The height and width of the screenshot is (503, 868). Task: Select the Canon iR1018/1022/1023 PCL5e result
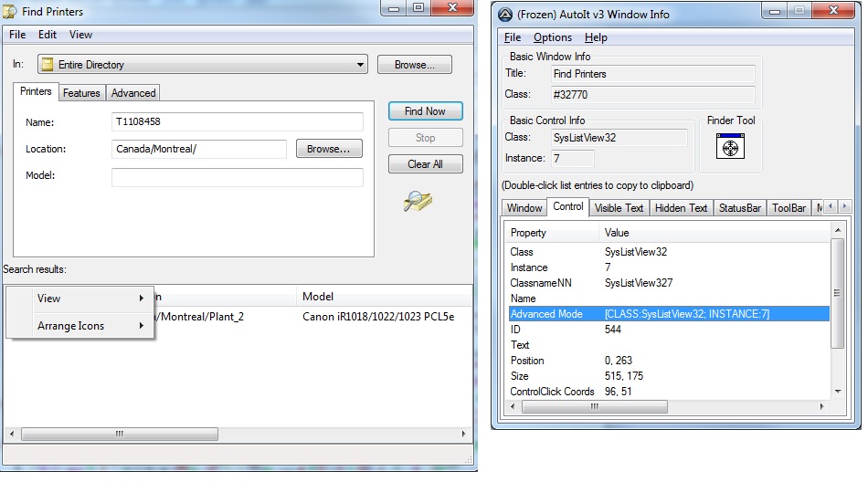[x=378, y=317]
